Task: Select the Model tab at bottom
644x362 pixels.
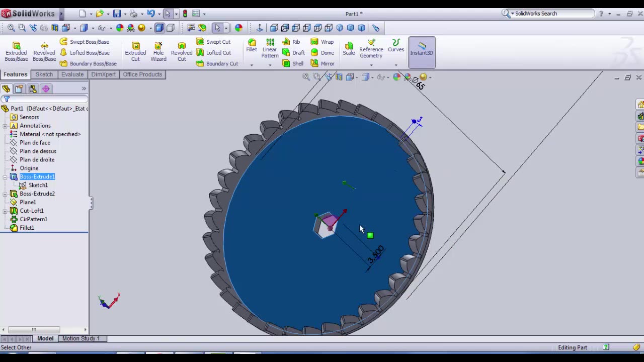Action: click(45, 338)
